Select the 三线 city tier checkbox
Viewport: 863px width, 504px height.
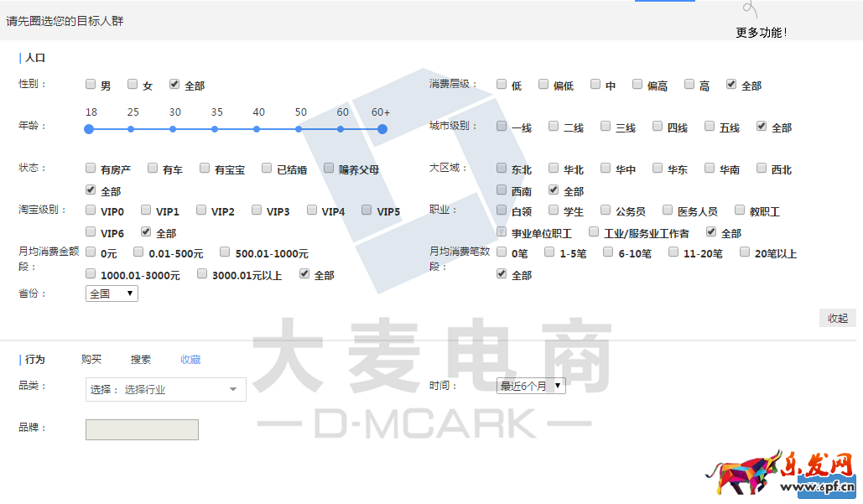tap(606, 126)
